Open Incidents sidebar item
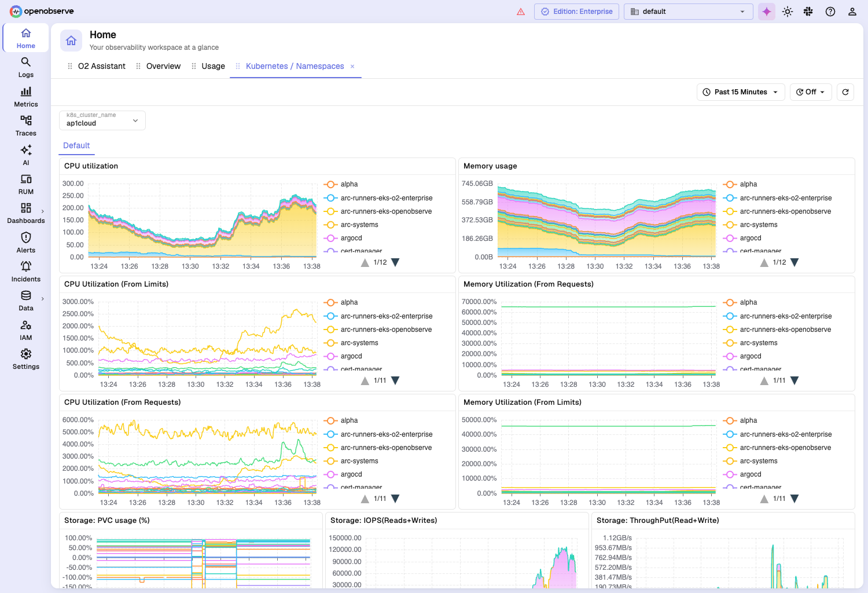The width and height of the screenshot is (868, 593). pyautogui.click(x=25, y=272)
